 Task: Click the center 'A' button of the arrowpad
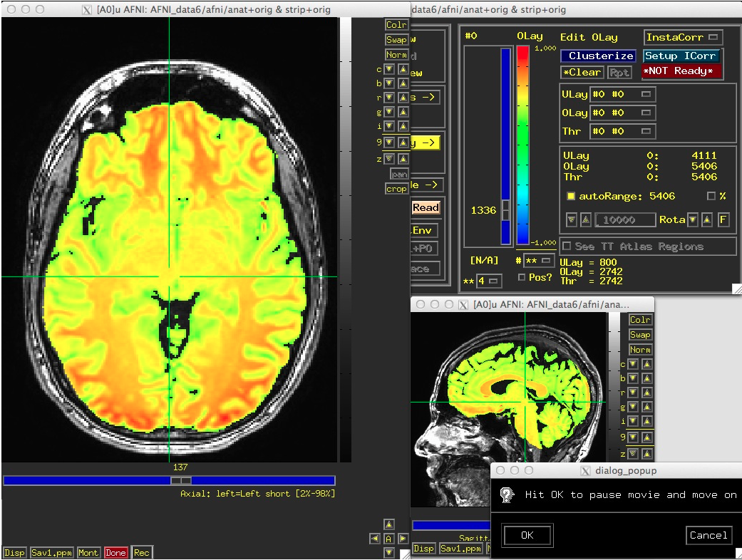tap(389, 538)
